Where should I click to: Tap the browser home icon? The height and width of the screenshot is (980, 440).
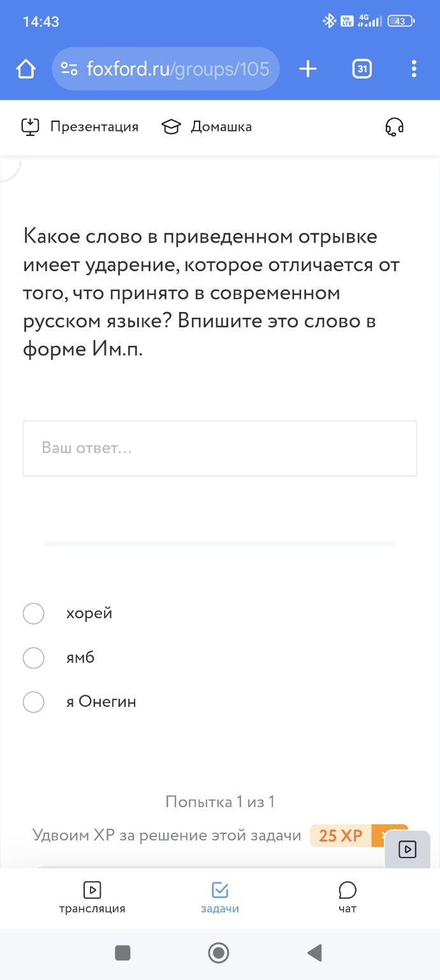tap(25, 68)
